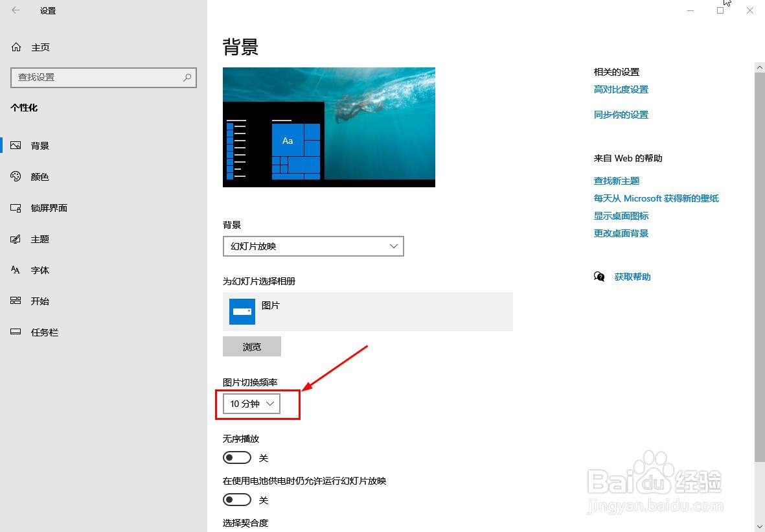Image resolution: width=765 pixels, height=532 pixels.
Task: Click the search magnifier icon
Action: click(187, 77)
